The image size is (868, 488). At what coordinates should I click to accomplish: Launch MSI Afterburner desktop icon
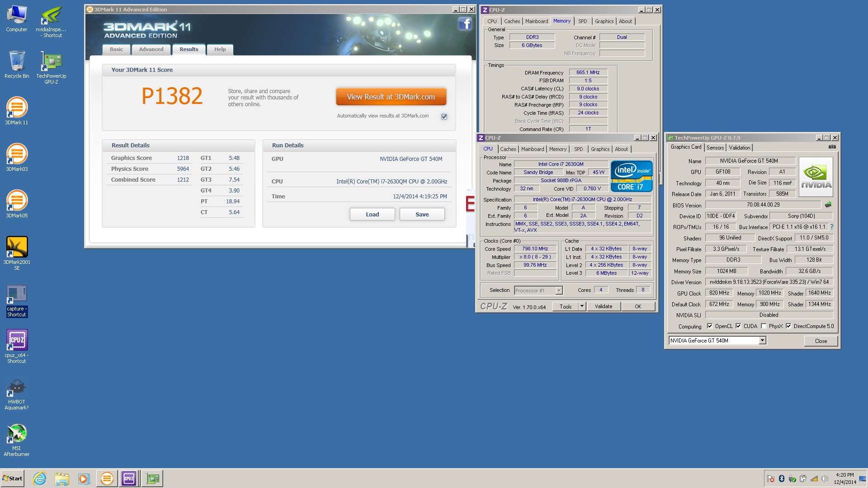point(17,441)
